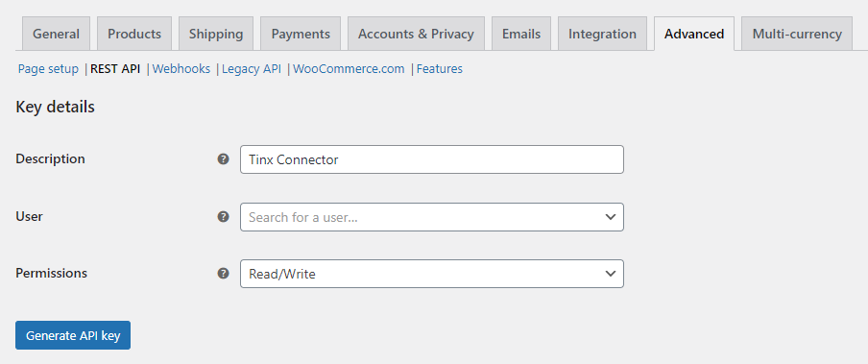Select the Payments tab
This screenshot has width=868, height=364.
coord(301,34)
